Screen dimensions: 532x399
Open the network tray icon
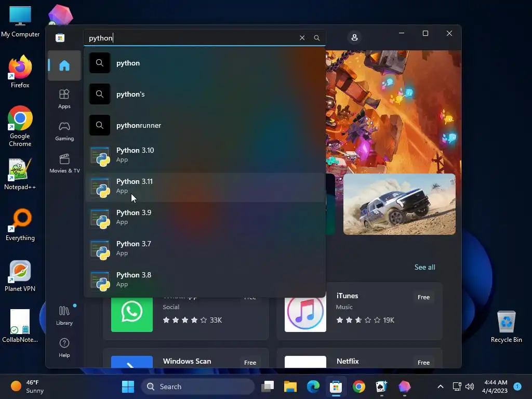pyautogui.click(x=457, y=387)
